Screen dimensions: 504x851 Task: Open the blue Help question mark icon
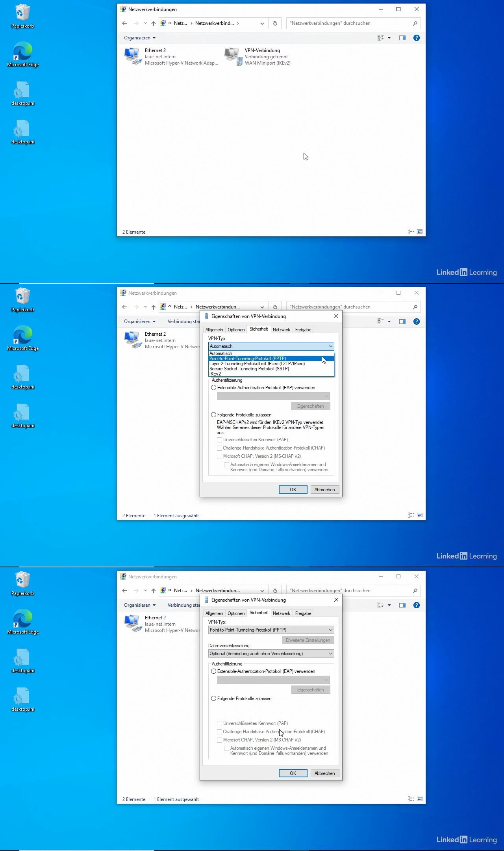(416, 38)
